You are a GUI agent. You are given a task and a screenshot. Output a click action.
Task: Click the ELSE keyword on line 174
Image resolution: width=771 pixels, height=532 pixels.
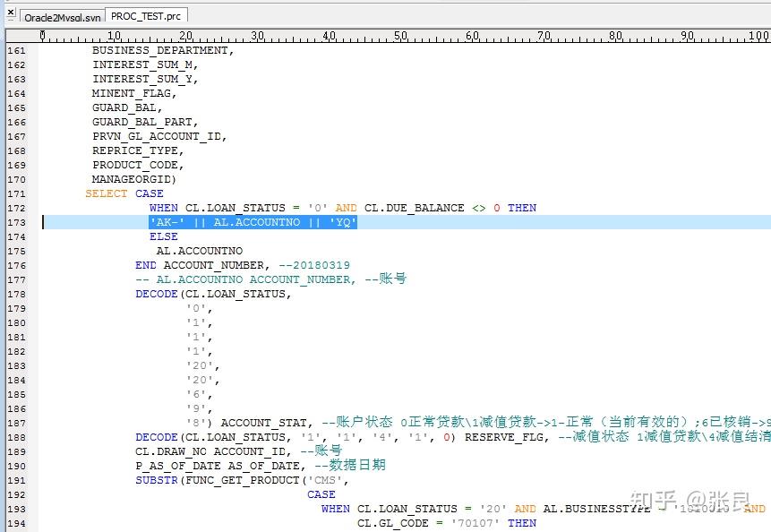click(163, 236)
